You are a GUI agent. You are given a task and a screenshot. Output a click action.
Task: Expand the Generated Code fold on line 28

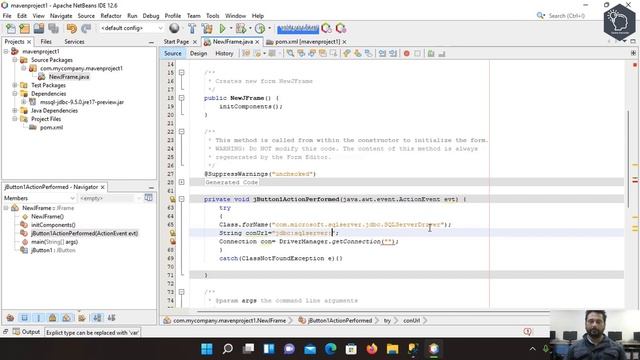[x=182, y=182]
